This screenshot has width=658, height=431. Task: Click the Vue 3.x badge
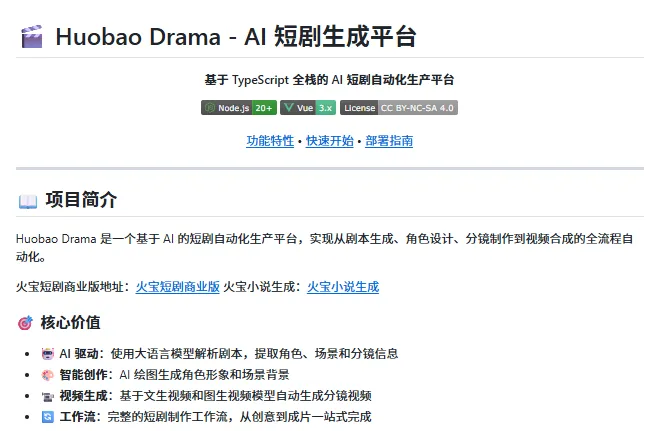[x=308, y=108]
